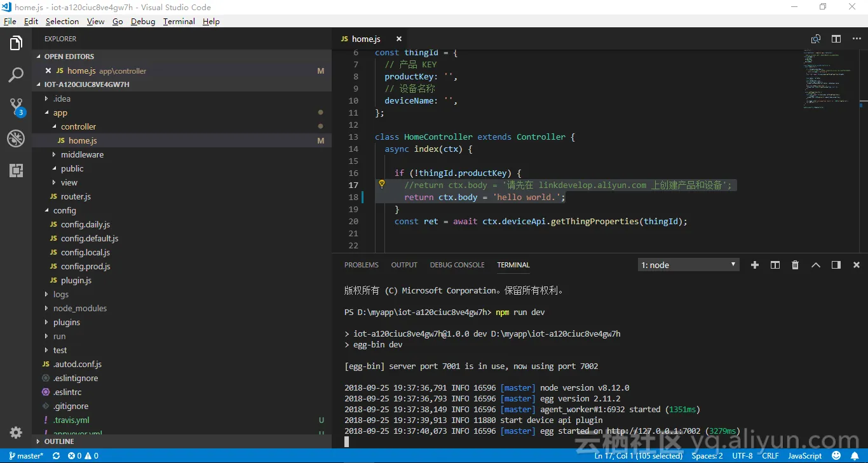Open editor More Actions ellipsis
The height and width of the screenshot is (463, 868).
coord(857,39)
